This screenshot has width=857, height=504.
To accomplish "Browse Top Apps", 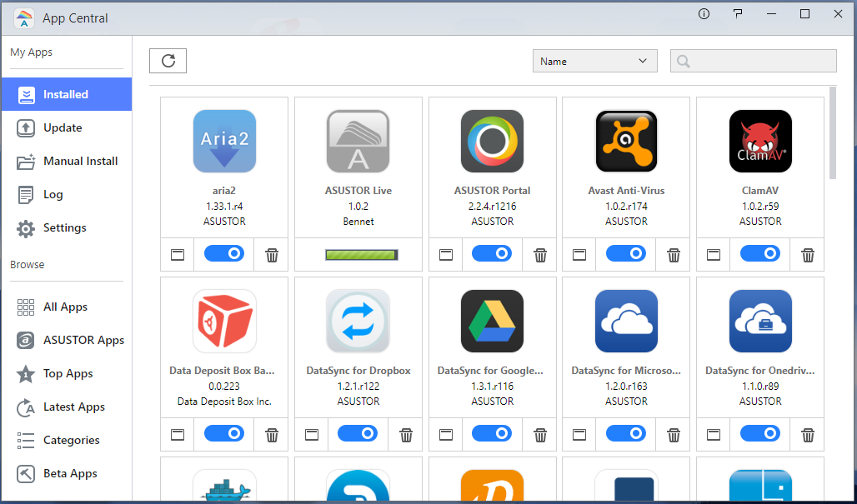I will tap(67, 373).
